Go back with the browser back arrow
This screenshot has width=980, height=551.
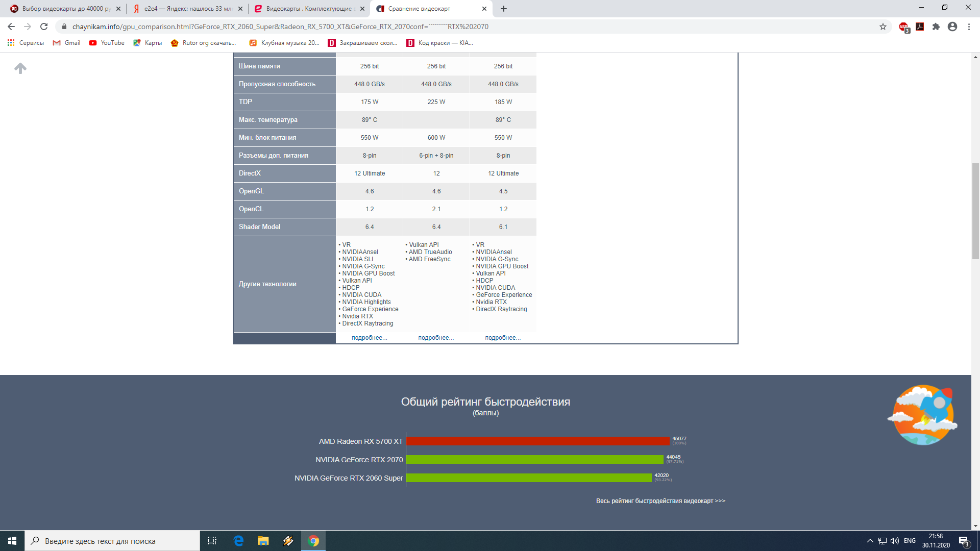coord(11,27)
